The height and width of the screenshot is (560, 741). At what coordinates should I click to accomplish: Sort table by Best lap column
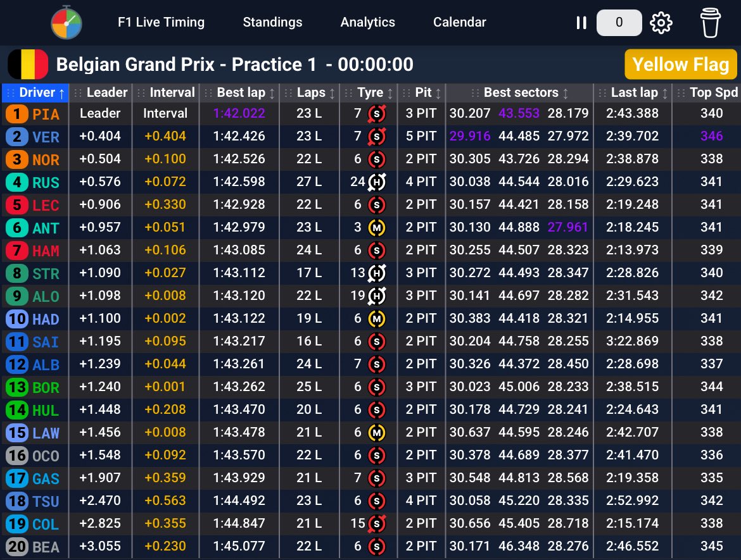(x=241, y=93)
